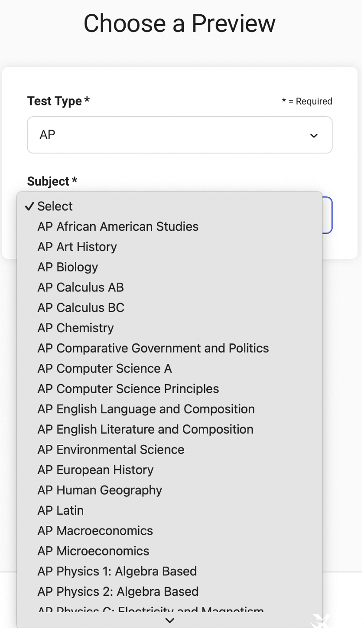Click the chevron arrow in Test Type field
Screen dimensions: 364x633
point(314,136)
